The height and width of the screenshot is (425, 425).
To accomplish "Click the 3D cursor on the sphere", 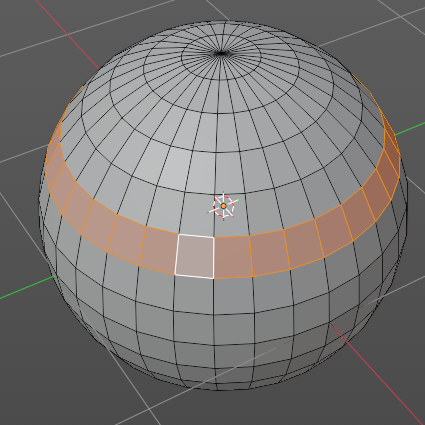I will 223,206.
